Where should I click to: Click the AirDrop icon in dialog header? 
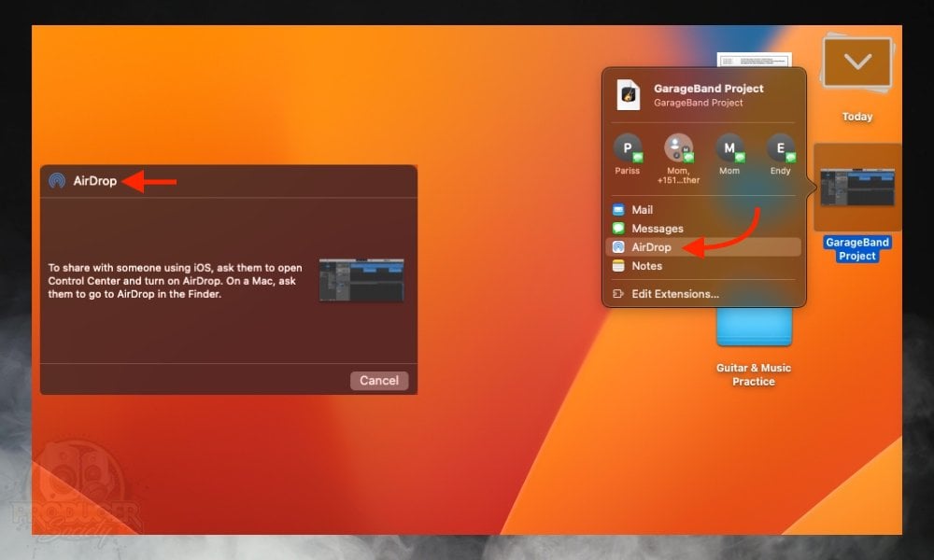click(57, 180)
